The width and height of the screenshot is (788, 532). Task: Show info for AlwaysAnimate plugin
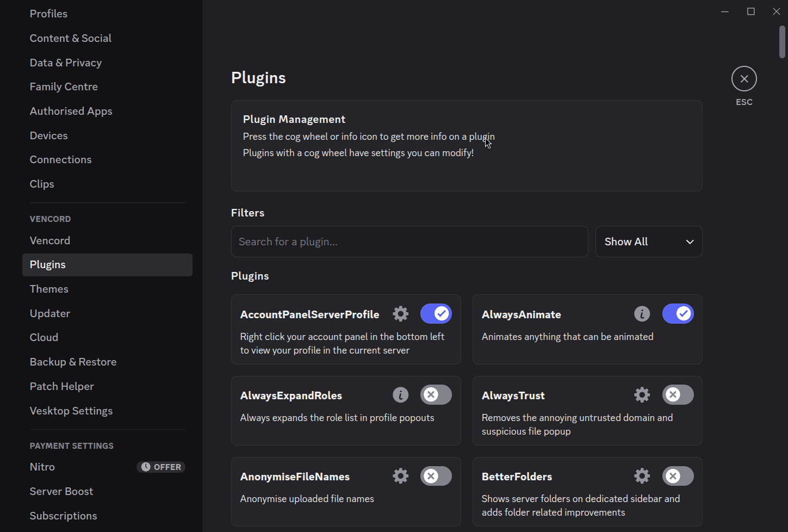pos(642,314)
